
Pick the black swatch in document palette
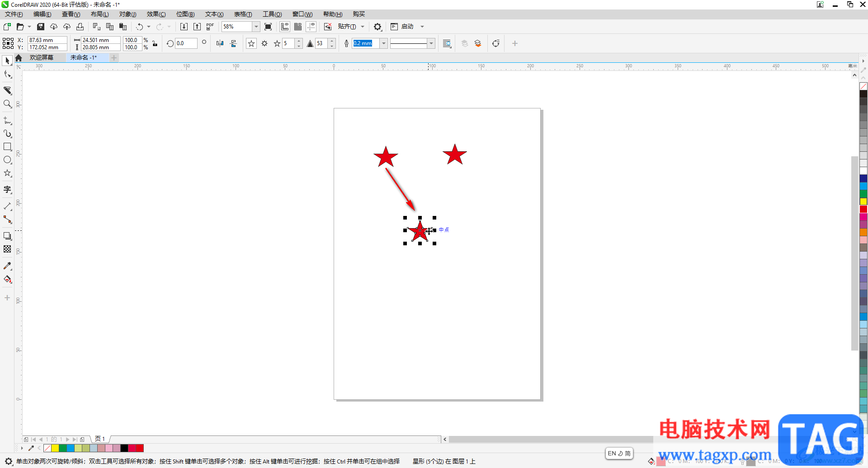124,448
